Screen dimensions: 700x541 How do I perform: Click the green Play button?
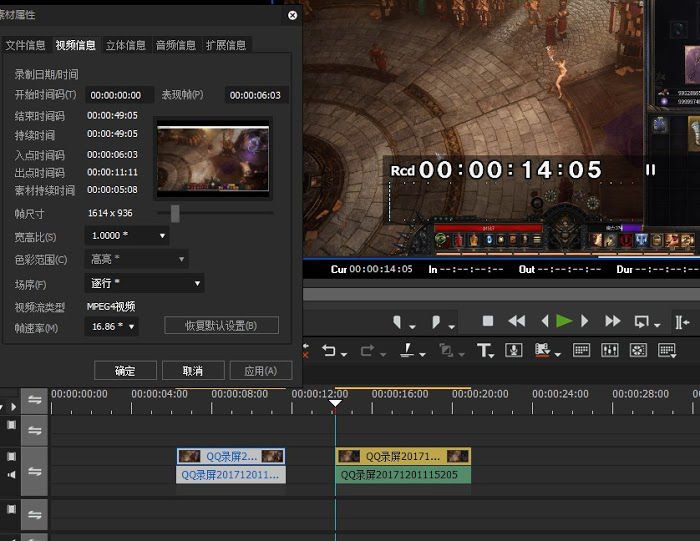click(564, 321)
